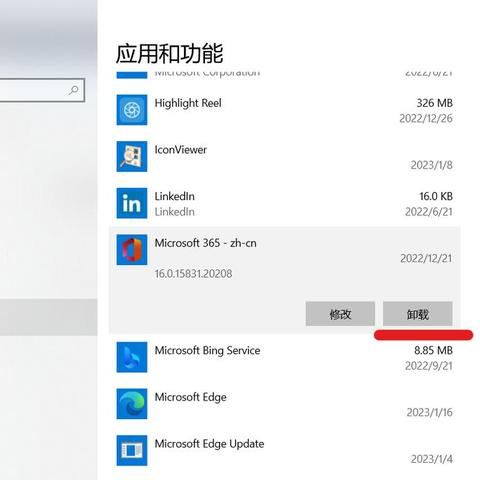Select the Highlight Reel app name
The image size is (480, 480).
pos(188,103)
